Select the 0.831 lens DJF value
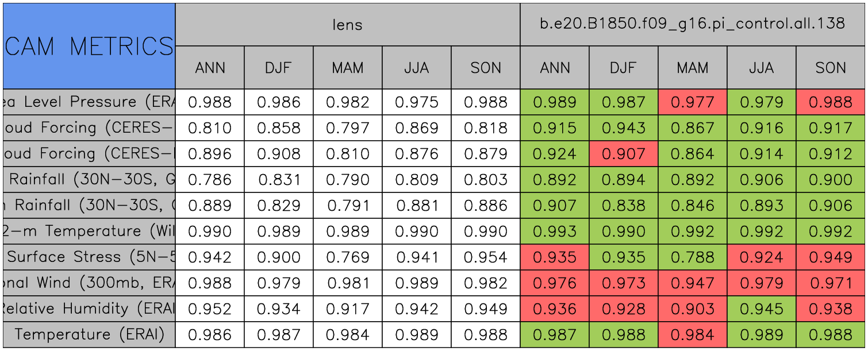The width and height of the screenshot is (868, 351). (x=279, y=180)
